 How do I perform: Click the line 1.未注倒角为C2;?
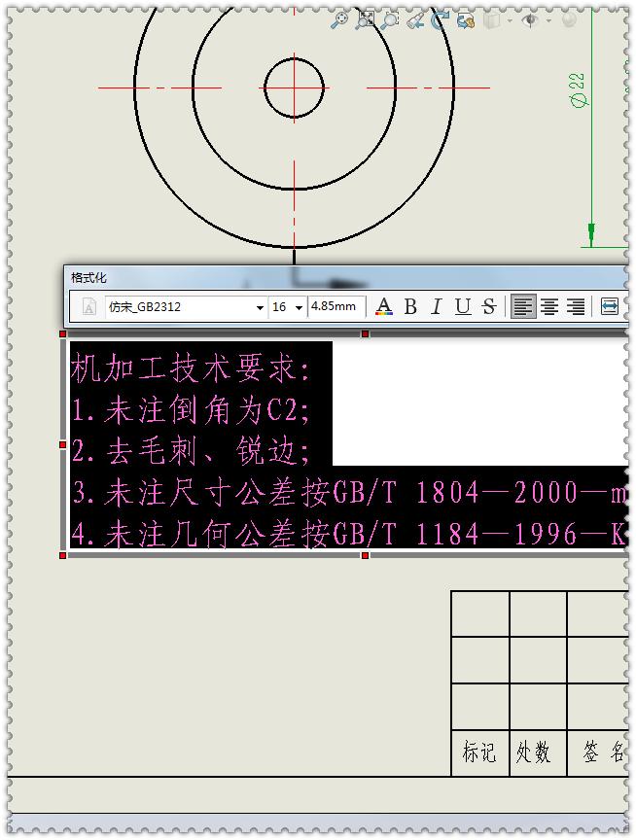pyautogui.click(x=191, y=411)
